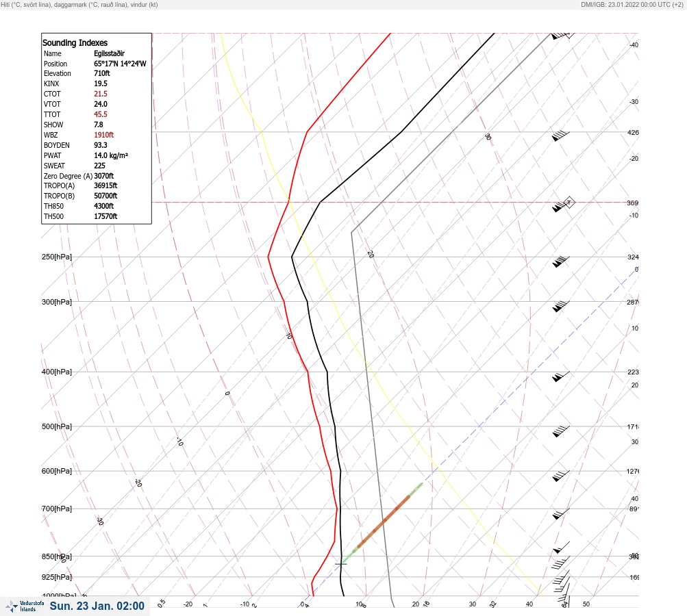Viewport: 687px width, 616px height.
Task: Click the 'Hiti (°C, svört lína)' header caption
Action: (26, 5)
